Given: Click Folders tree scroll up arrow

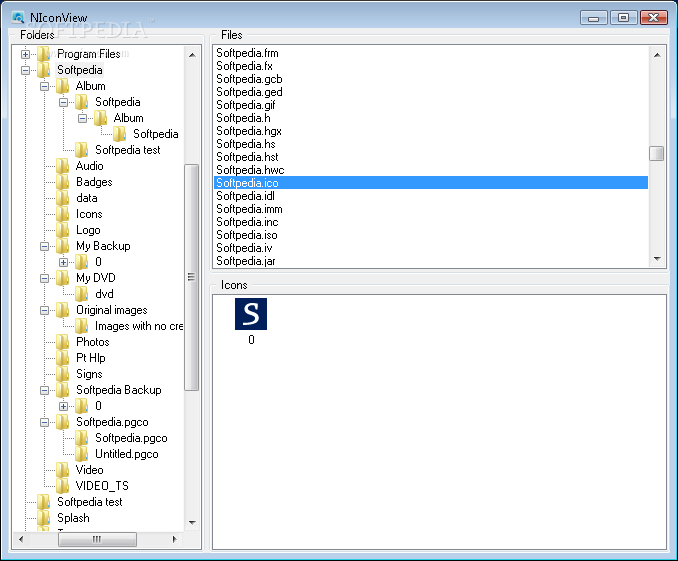Looking at the screenshot, I should point(192,54).
